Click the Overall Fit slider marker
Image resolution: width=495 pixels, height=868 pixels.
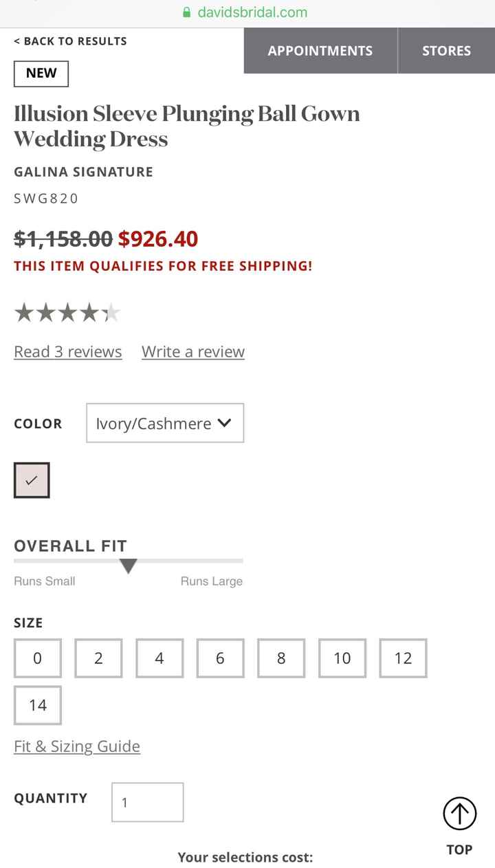(x=128, y=566)
